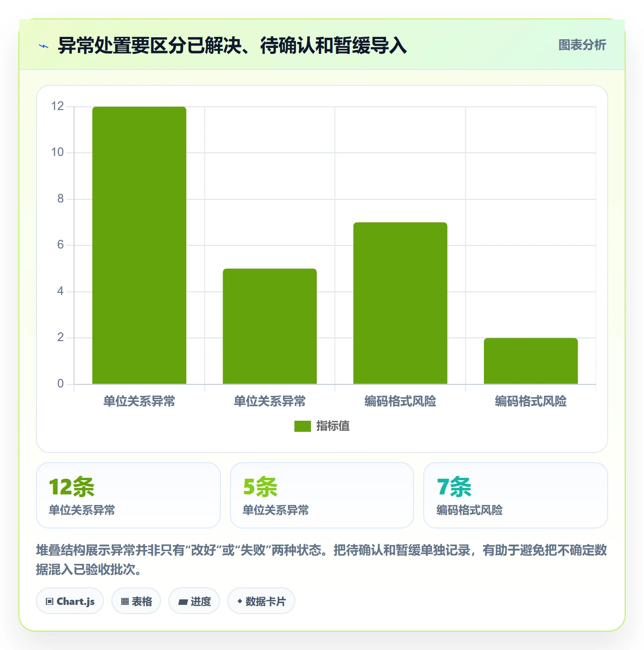Click the 图表分析 label in header

point(582,45)
